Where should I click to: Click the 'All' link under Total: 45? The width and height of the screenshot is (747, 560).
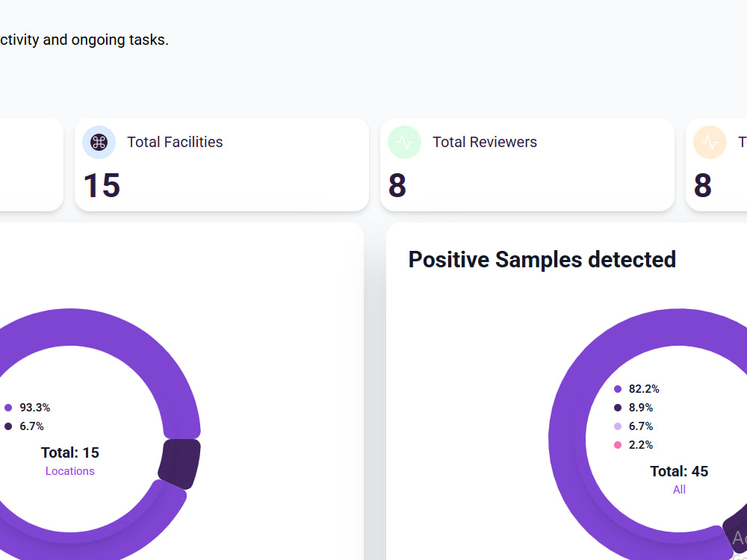[x=679, y=490]
